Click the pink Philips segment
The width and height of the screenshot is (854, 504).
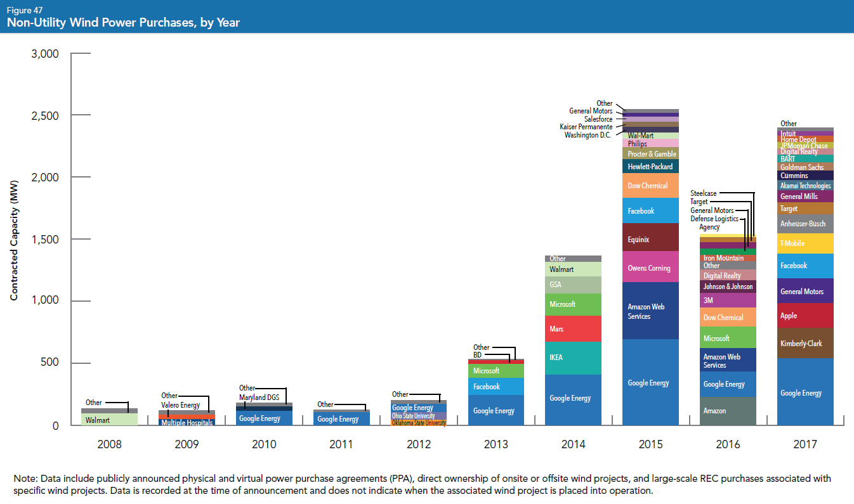pos(650,143)
